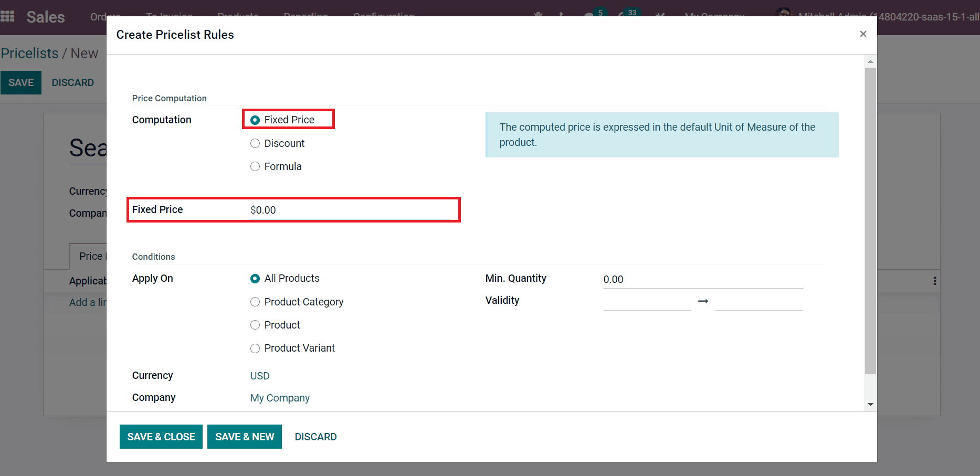Apply rule on All Products
This screenshot has width=980, height=476.
pyautogui.click(x=255, y=279)
